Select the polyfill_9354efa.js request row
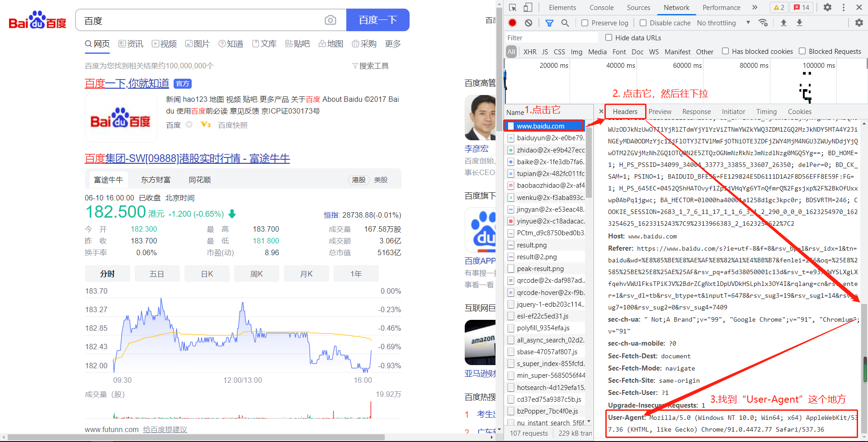Viewport: 868px width, 442px height. coord(545,328)
